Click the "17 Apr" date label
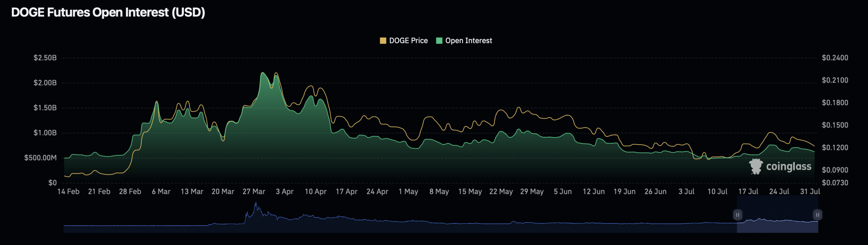This screenshot has width=868, height=245. pos(347,192)
